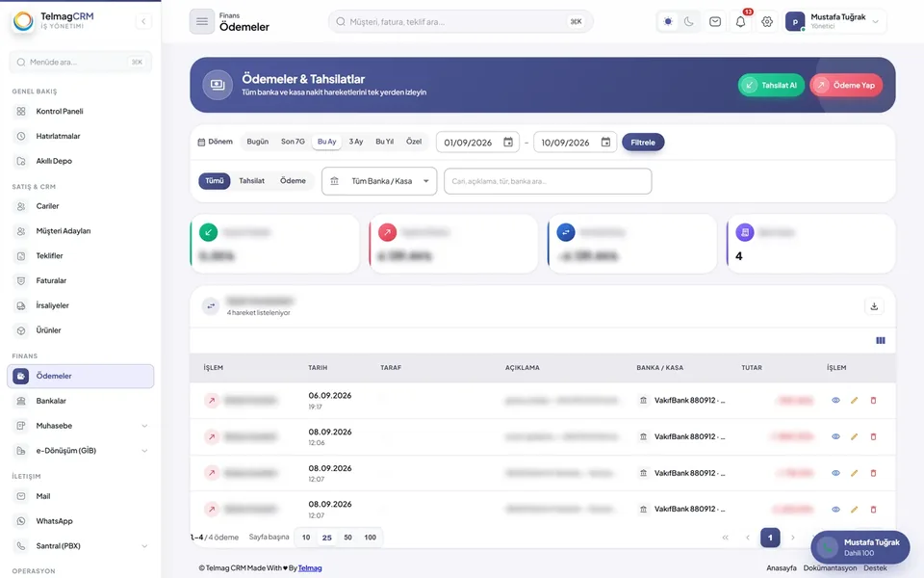
Task: Select the 3 Ay period tab
Action: [x=356, y=142]
